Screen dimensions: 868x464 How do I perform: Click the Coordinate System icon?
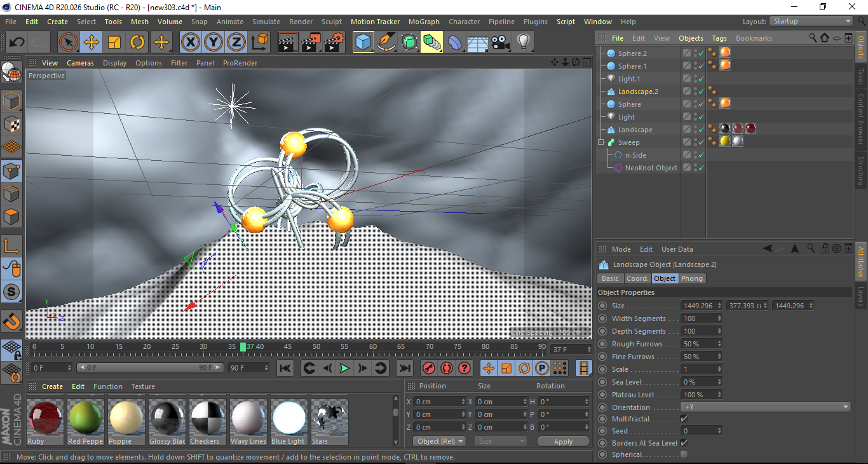coord(259,43)
